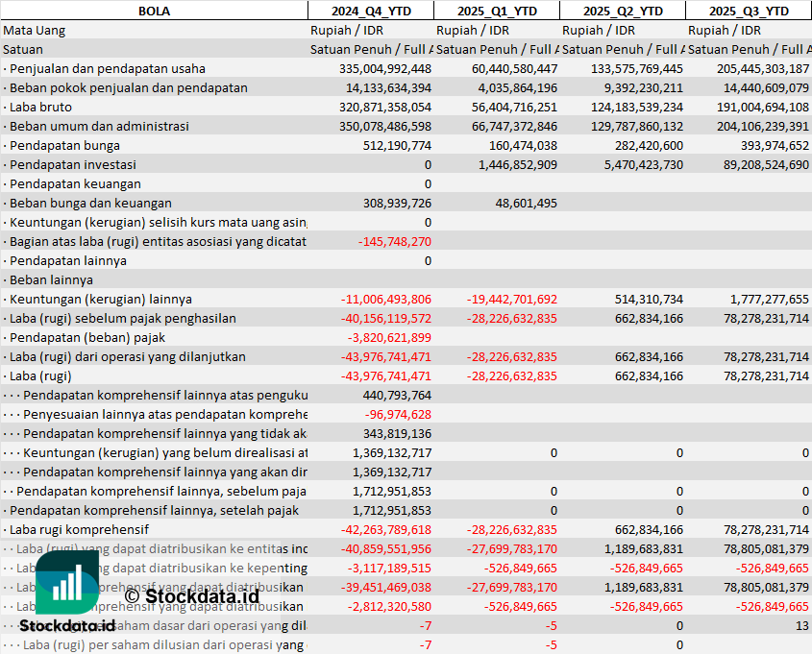Select the 2024_Q4_YTD column header
The height and width of the screenshot is (654, 812).
(x=370, y=11)
